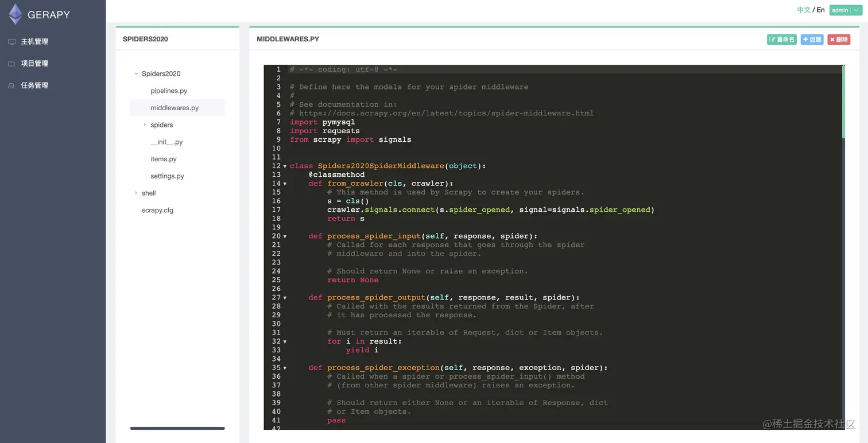Fold process_spider_exception at line 35
This screenshot has height=443, width=868.
click(x=285, y=368)
